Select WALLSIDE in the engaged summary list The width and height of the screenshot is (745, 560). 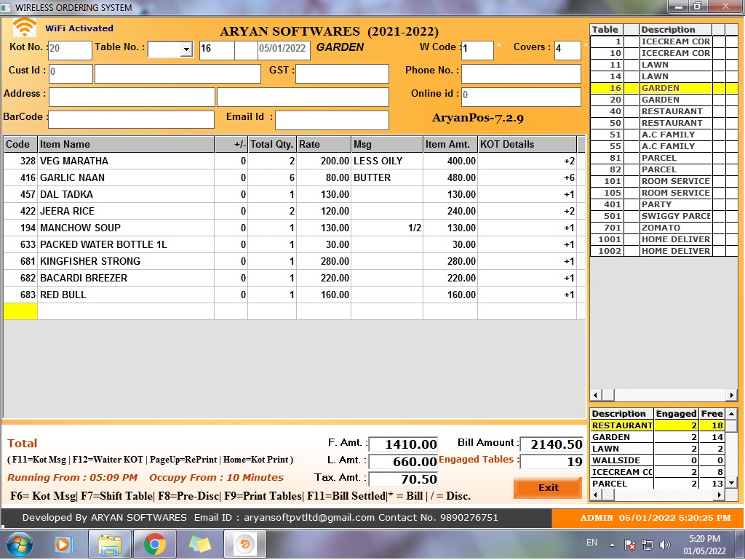[658, 460]
